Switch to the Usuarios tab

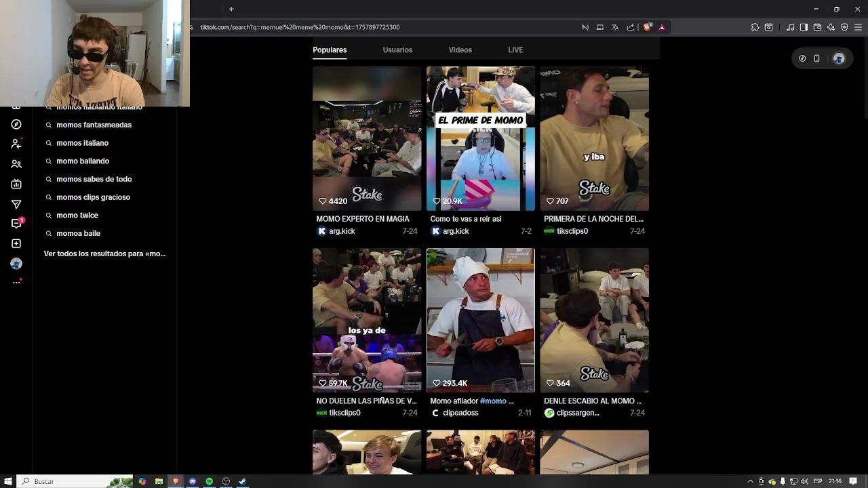[x=397, y=50]
